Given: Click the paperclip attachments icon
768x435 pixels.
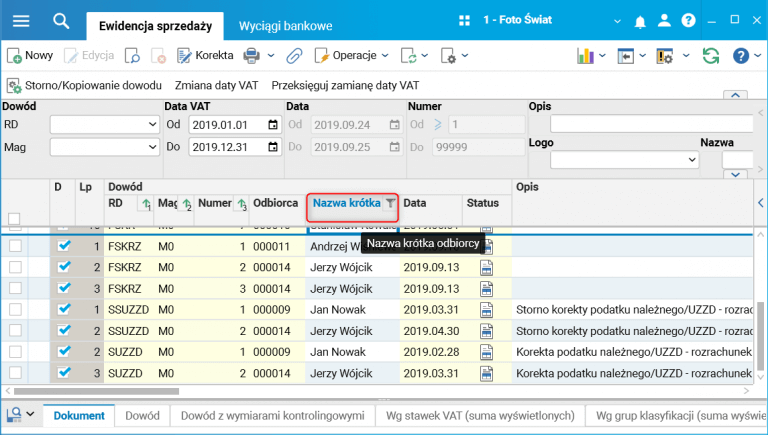Looking at the screenshot, I should click(x=294, y=56).
